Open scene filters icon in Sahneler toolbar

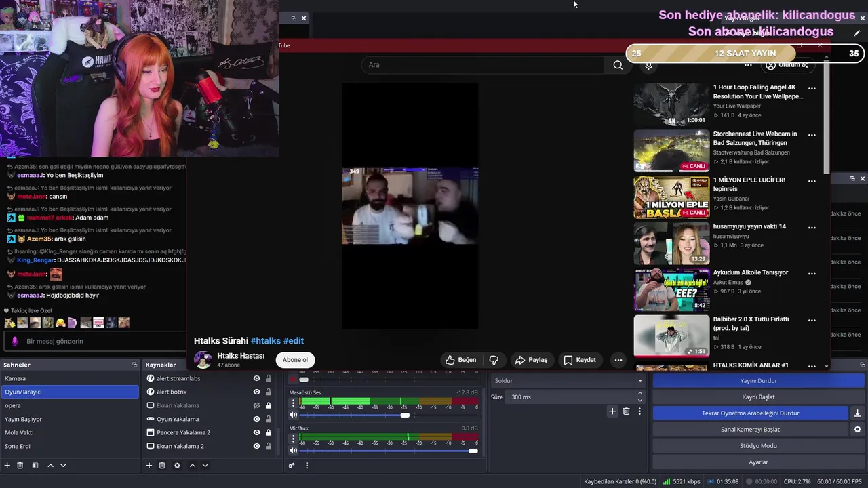pyautogui.click(x=35, y=466)
